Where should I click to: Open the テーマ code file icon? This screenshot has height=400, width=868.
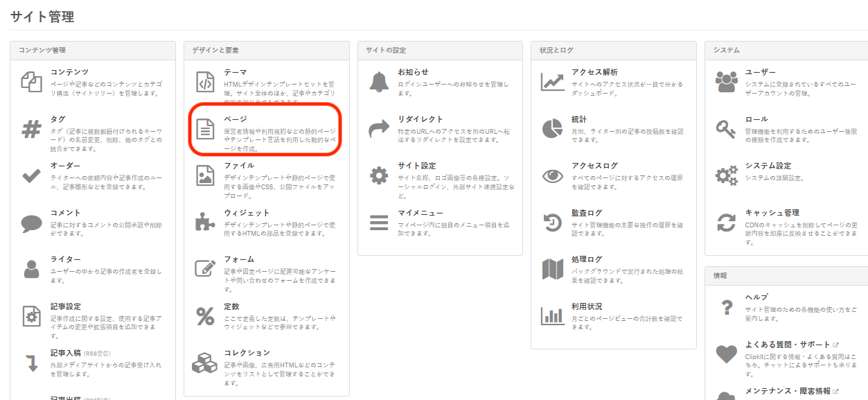pos(206,82)
